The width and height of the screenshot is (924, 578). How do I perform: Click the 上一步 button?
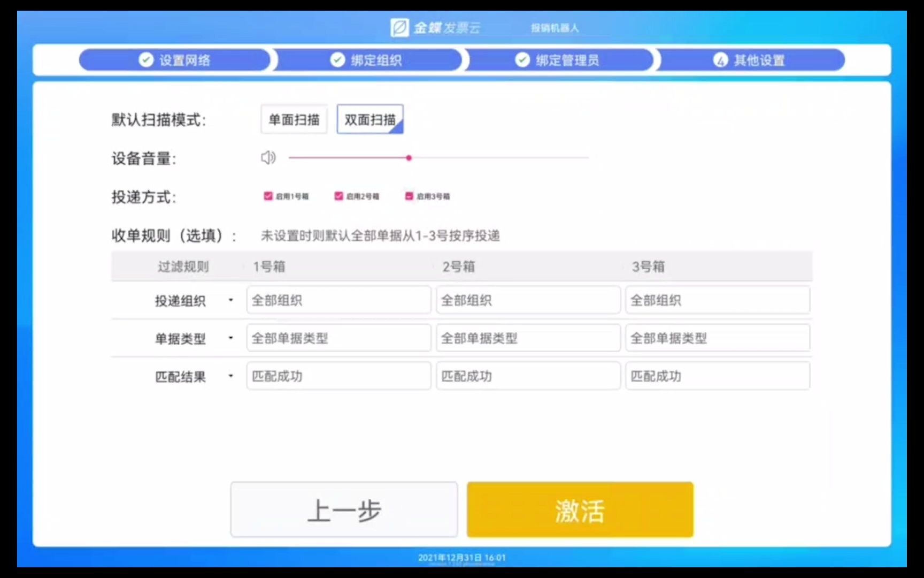point(344,509)
